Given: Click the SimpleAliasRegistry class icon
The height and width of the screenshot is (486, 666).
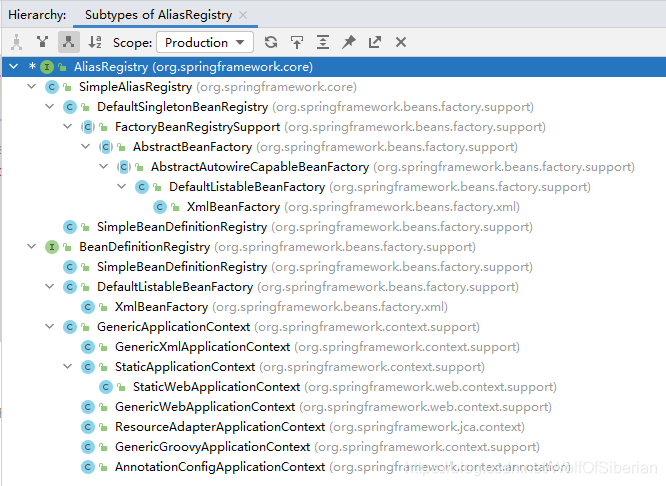Looking at the screenshot, I should 51,87.
